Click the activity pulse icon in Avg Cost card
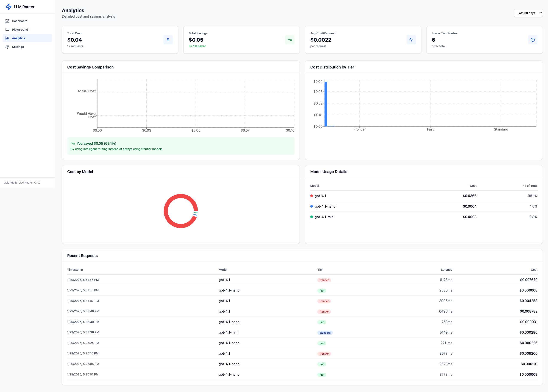This screenshot has height=392, width=548. [x=411, y=40]
